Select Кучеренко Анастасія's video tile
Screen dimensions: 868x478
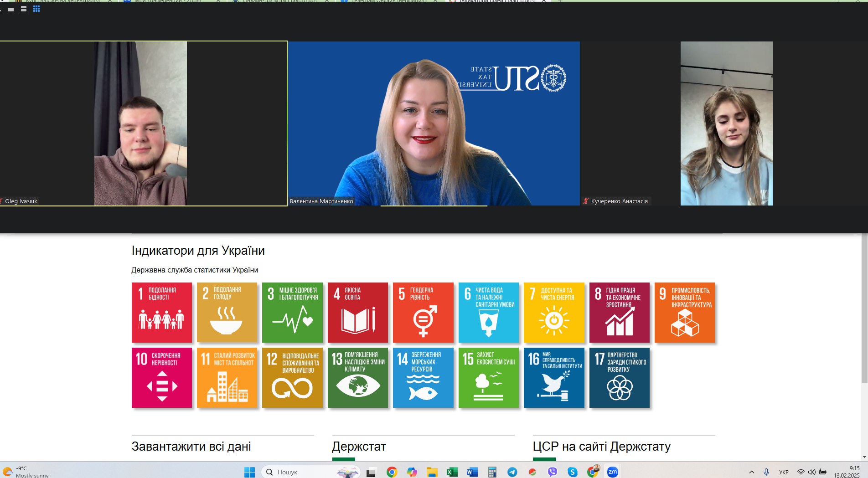[724, 123]
